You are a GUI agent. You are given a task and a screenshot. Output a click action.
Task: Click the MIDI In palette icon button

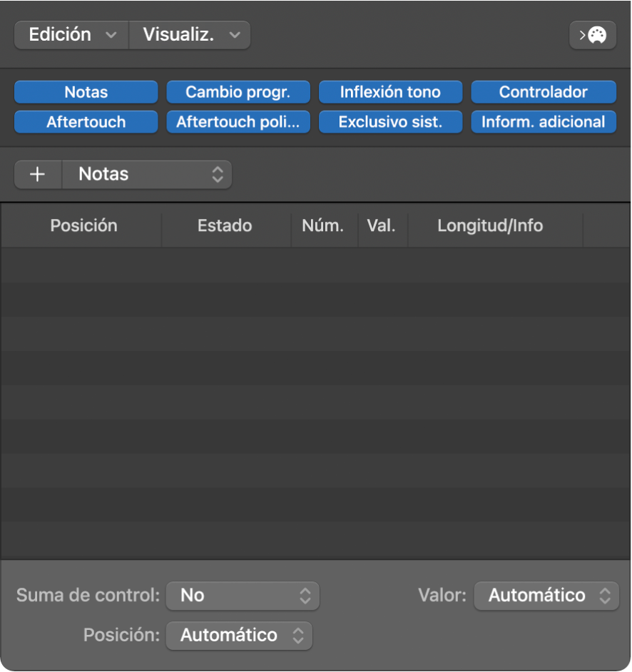(x=593, y=35)
